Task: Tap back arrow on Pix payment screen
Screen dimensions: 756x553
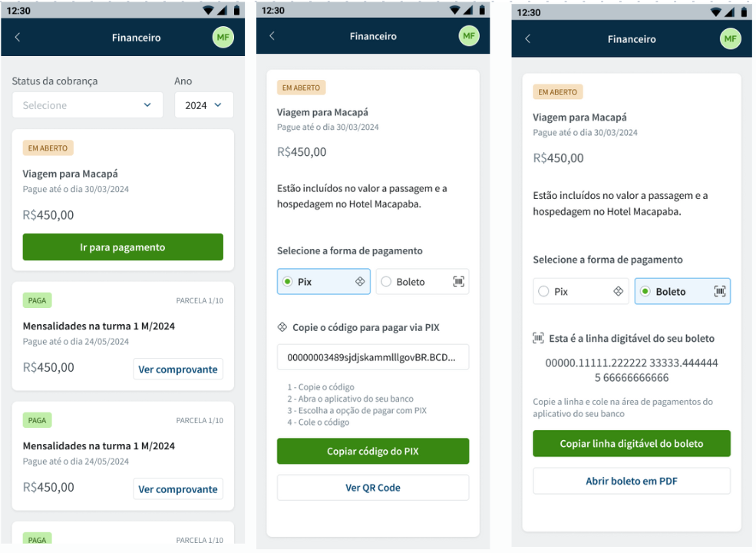Action: coord(272,35)
